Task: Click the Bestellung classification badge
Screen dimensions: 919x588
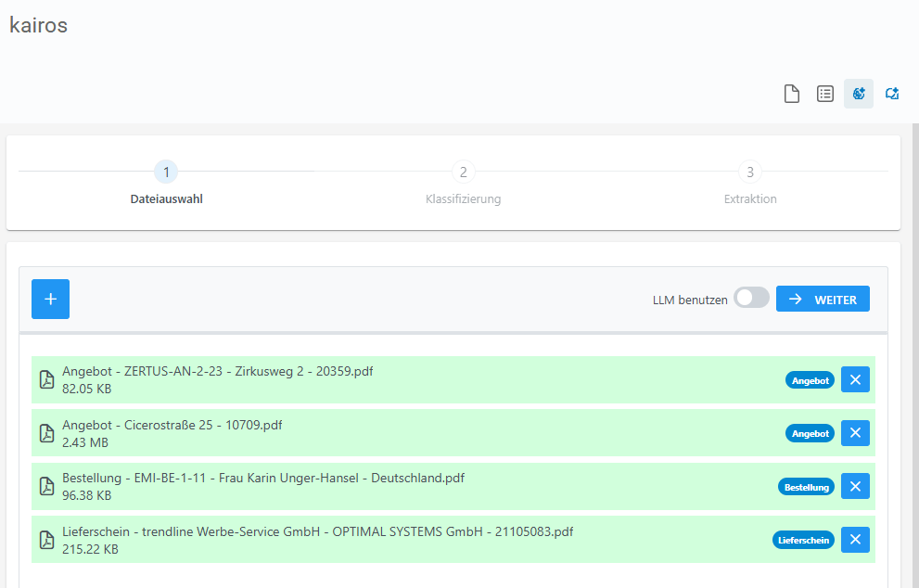Action: click(x=806, y=487)
